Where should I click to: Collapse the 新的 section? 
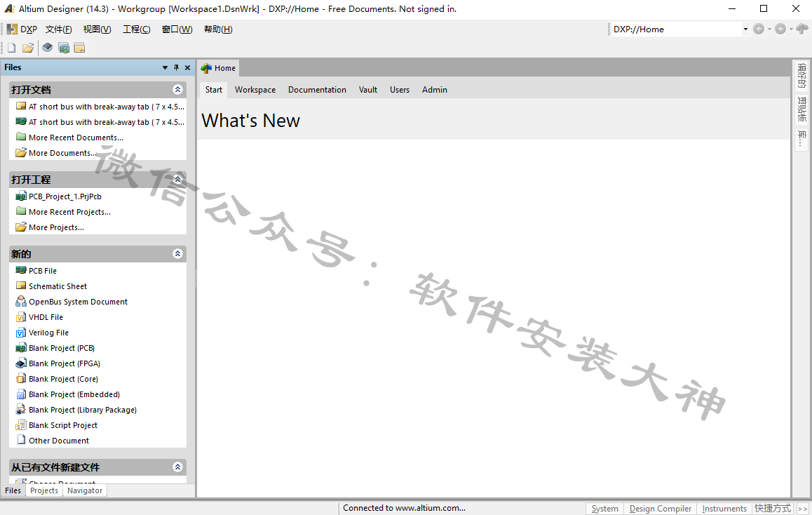(x=177, y=254)
